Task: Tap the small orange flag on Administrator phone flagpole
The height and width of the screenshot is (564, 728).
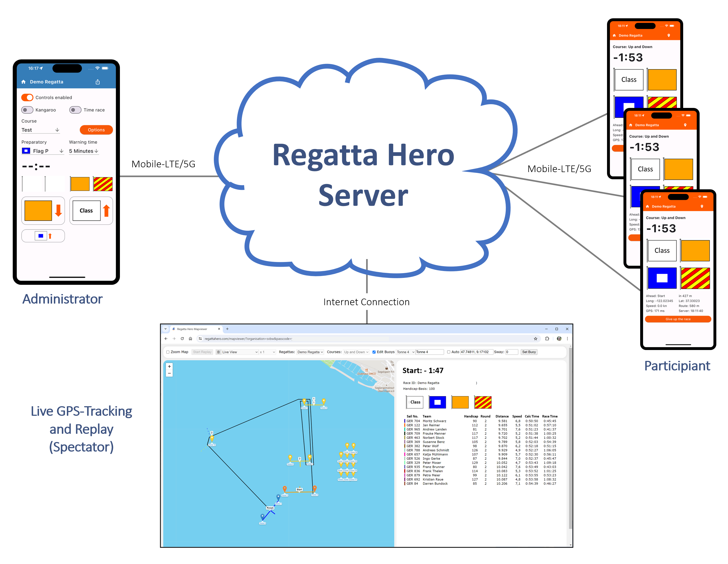Action: tap(80, 184)
